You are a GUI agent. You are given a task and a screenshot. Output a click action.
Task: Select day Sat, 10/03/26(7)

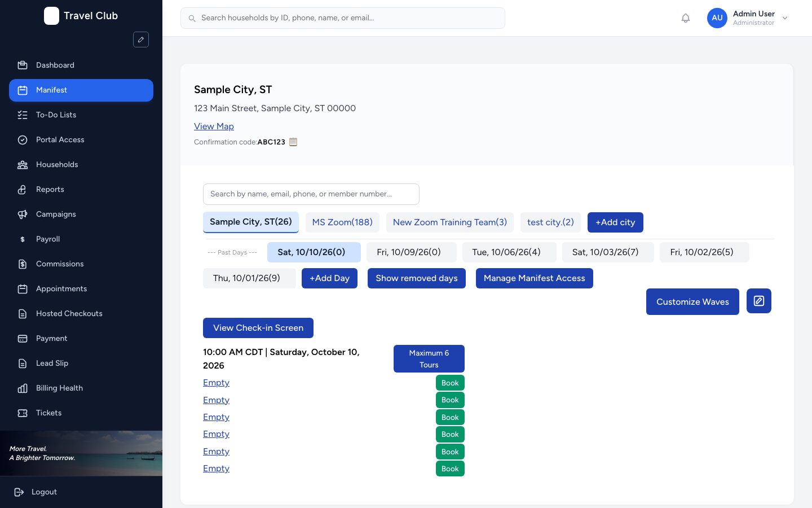[608, 252]
